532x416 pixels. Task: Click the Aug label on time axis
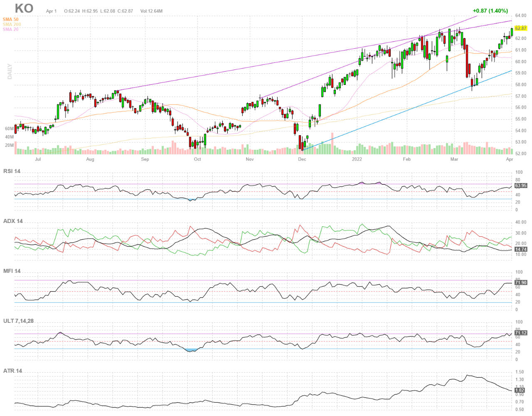[90, 159]
